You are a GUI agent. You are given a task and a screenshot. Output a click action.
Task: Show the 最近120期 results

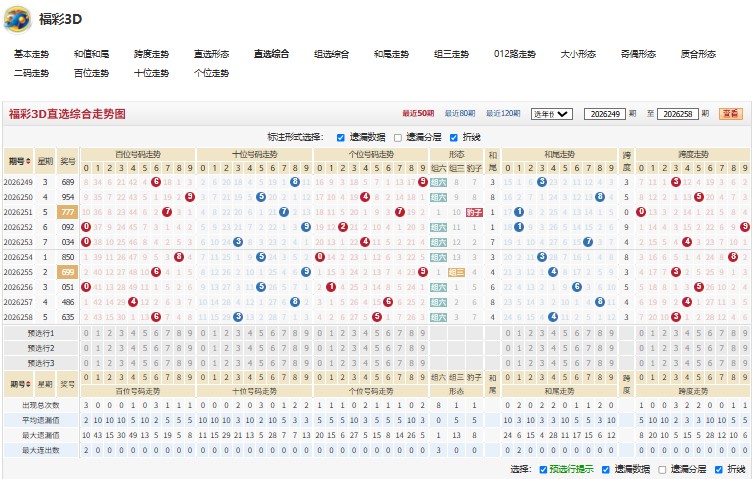[503, 113]
